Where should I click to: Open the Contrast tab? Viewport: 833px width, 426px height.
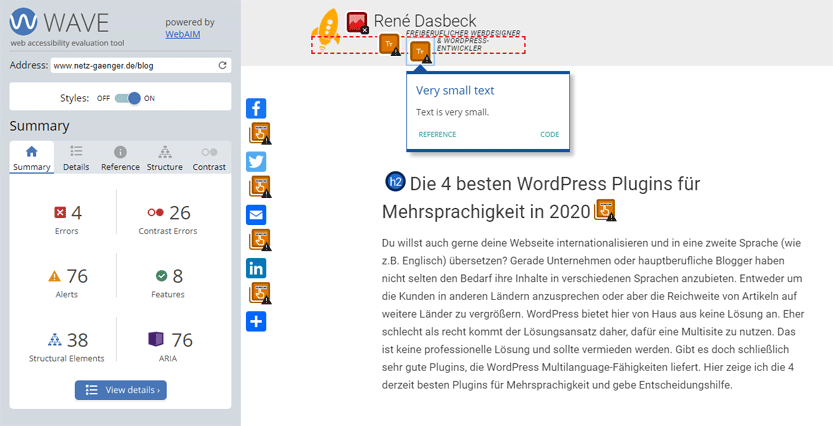(x=209, y=158)
